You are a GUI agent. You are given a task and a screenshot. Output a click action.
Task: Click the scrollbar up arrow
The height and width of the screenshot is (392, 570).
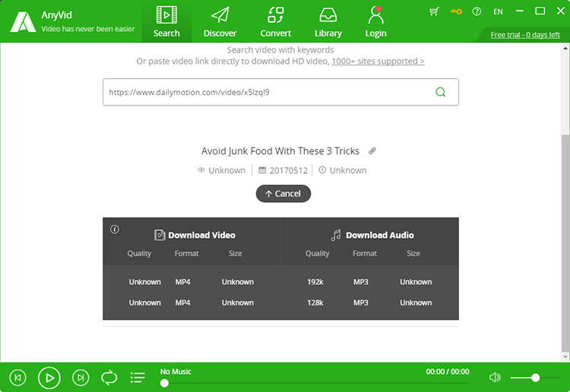coord(565,48)
